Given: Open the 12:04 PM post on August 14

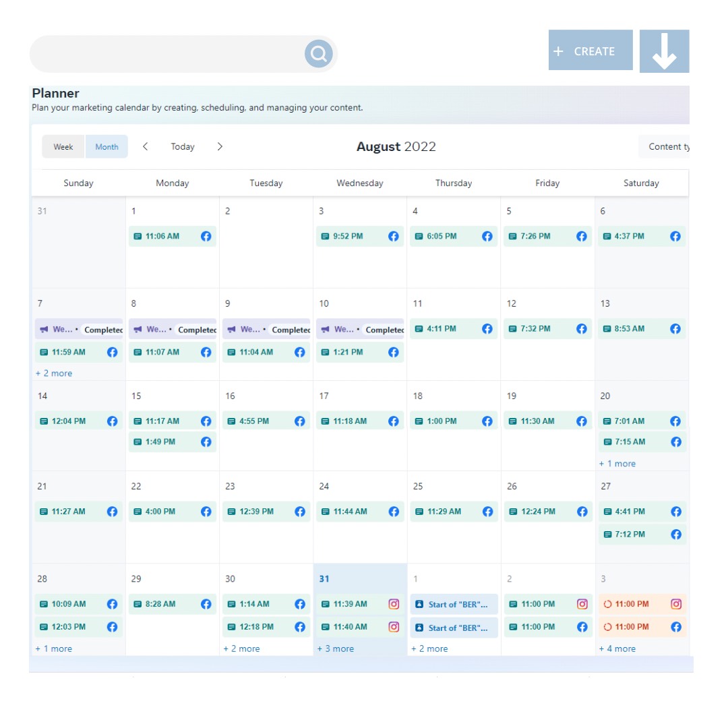Looking at the screenshot, I should pyautogui.click(x=79, y=421).
